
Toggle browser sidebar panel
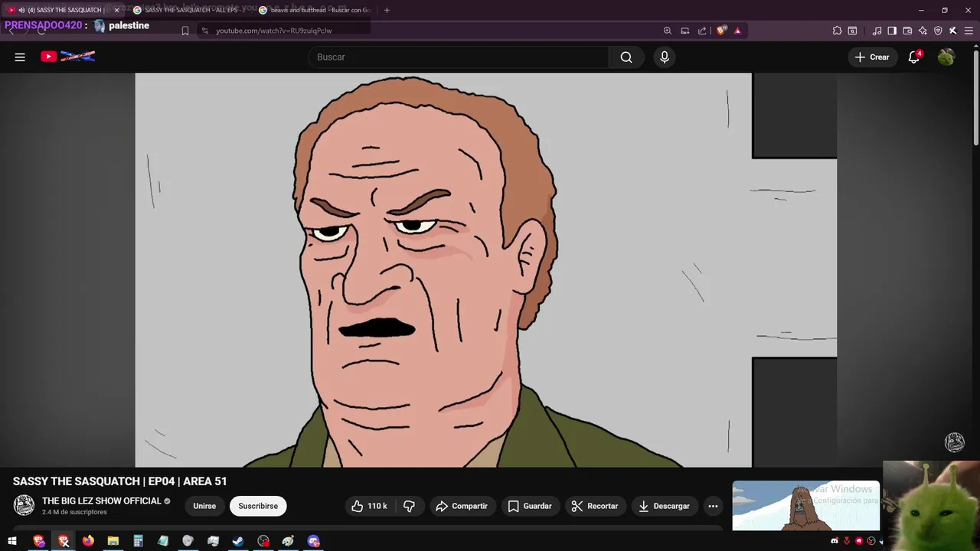click(892, 31)
